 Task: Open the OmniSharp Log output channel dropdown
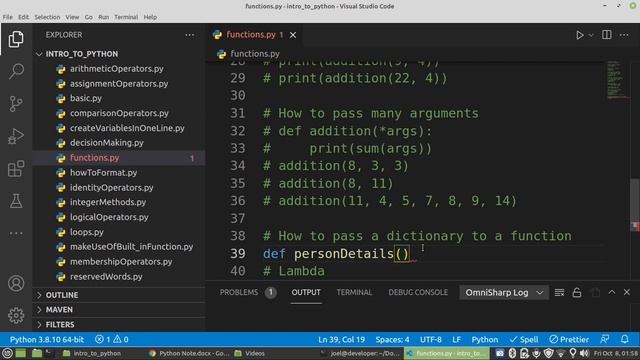(504, 293)
